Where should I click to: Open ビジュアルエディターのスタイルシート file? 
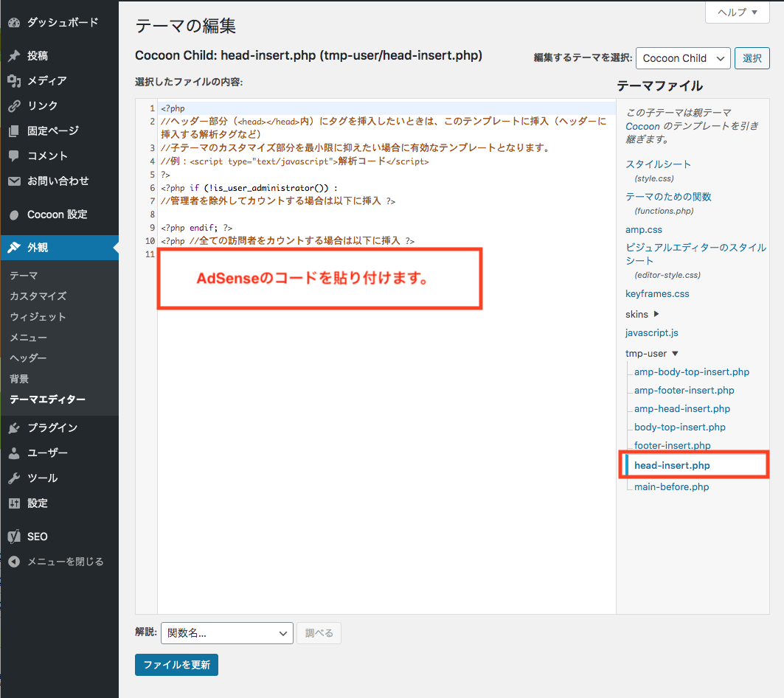[x=695, y=254]
